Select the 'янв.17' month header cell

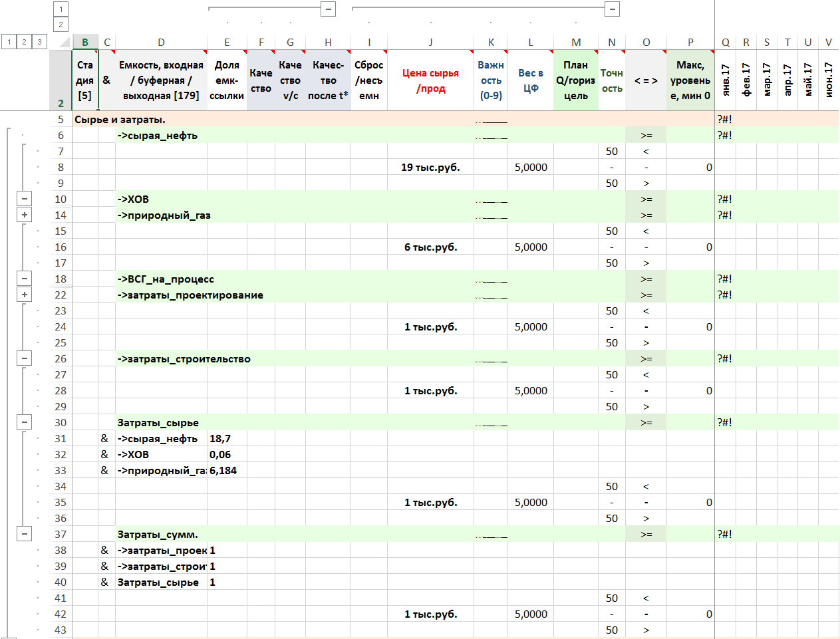pyautogui.click(x=726, y=80)
